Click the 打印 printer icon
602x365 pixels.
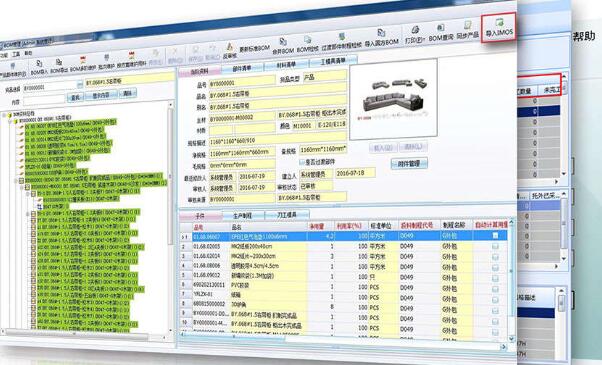pos(415,30)
